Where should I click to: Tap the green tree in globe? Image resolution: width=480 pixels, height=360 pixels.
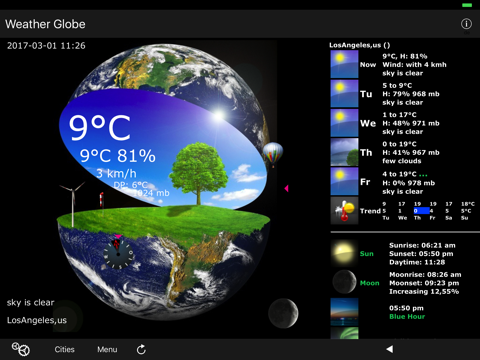click(x=198, y=173)
